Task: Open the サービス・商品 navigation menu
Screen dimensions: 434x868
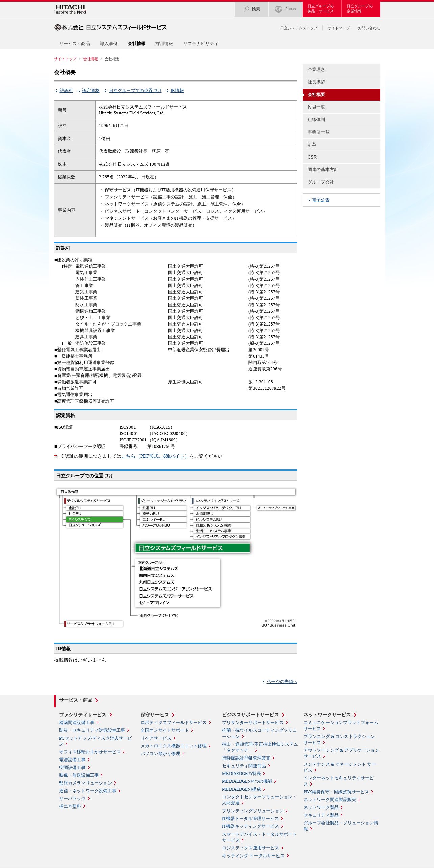Action: point(74,44)
